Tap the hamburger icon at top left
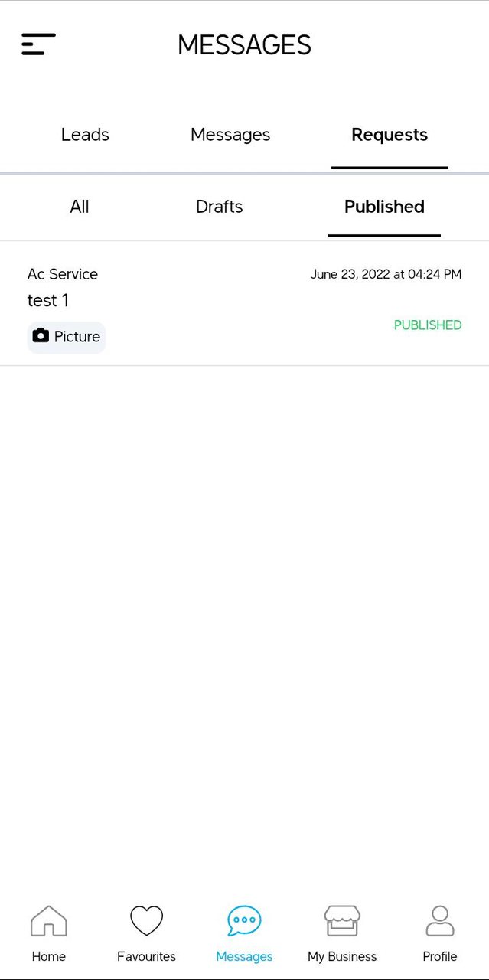 click(38, 44)
